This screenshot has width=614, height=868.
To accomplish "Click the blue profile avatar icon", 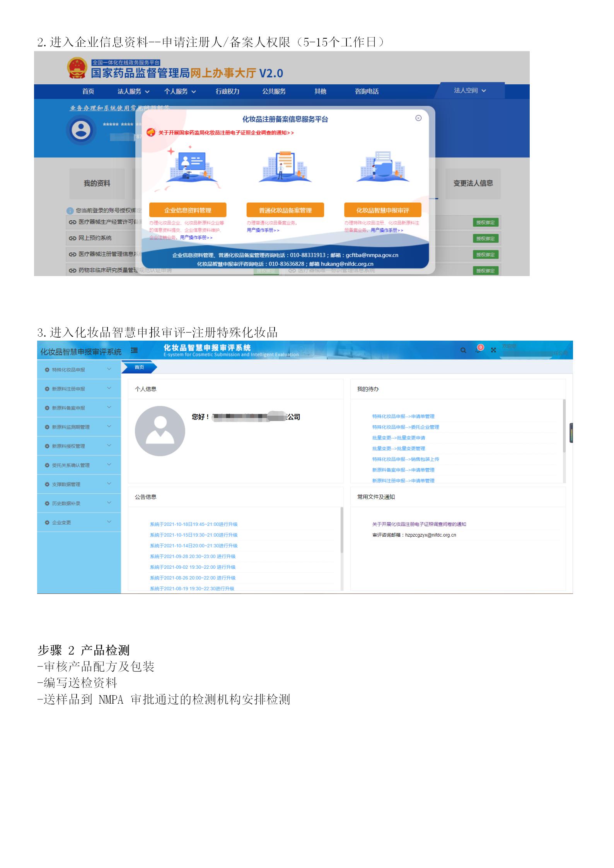I will [x=81, y=130].
